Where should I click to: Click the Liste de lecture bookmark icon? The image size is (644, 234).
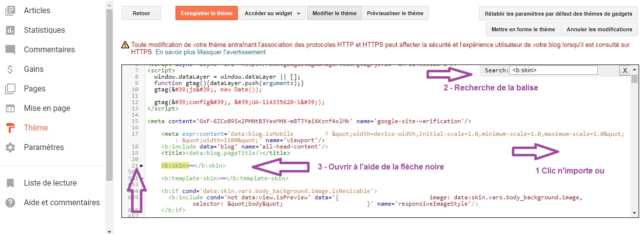tap(10, 183)
